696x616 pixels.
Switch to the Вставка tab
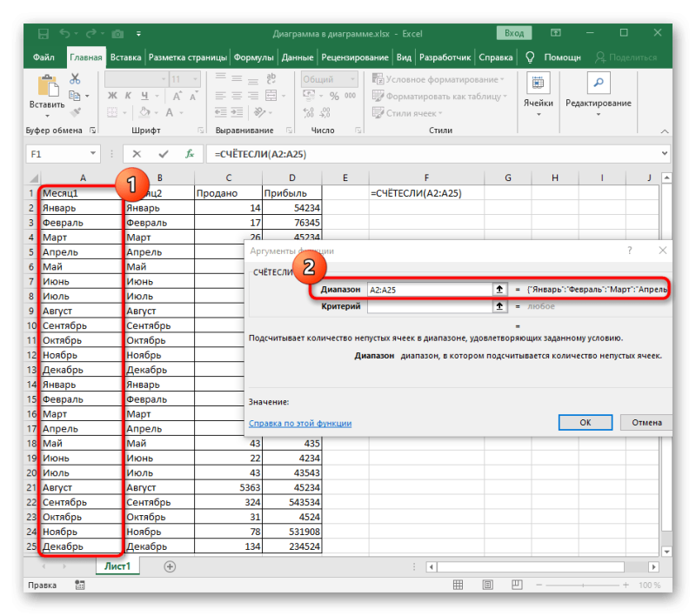click(125, 57)
